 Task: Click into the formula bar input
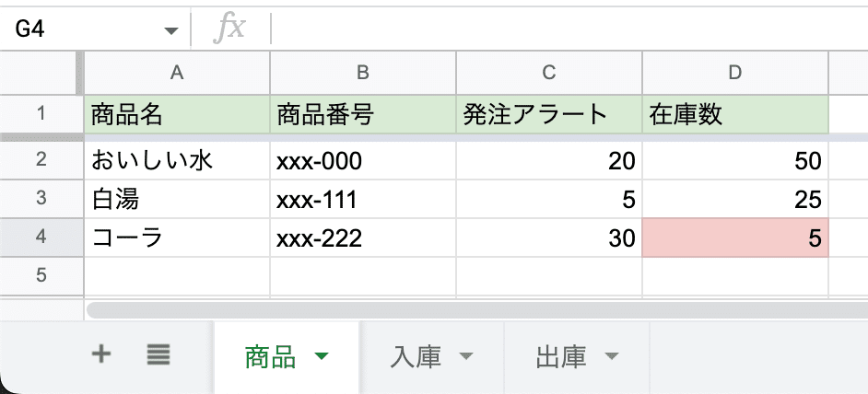coord(570,29)
